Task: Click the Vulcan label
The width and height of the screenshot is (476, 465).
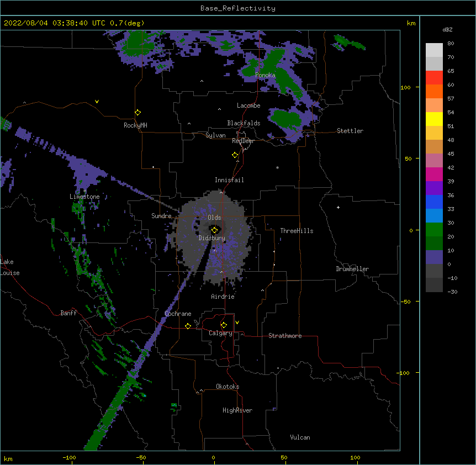Action: (x=300, y=437)
